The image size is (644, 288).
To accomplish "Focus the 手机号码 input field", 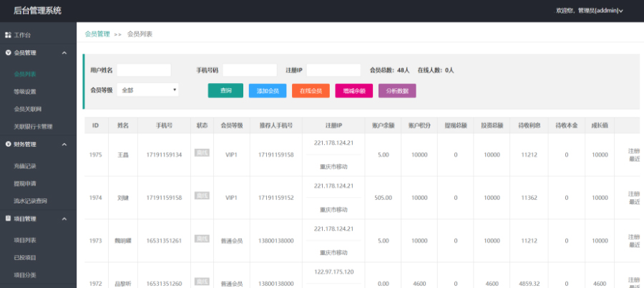I will [250, 70].
